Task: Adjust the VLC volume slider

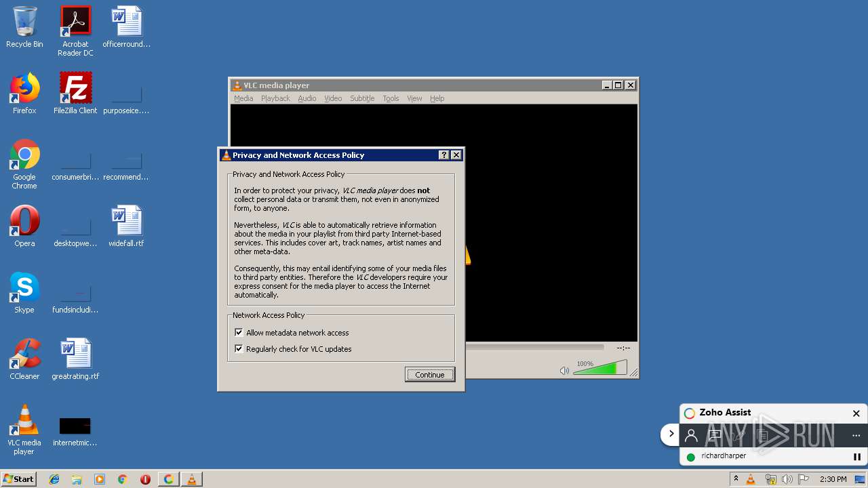Action: (x=599, y=368)
